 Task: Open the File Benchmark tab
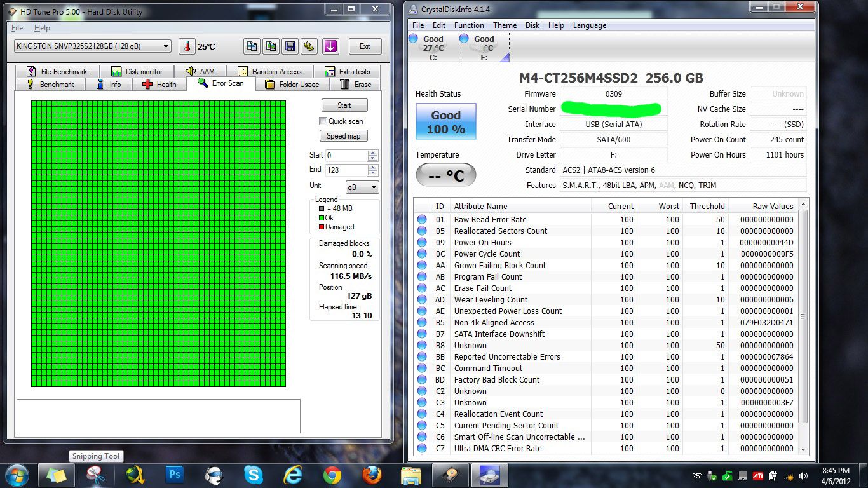tap(57, 72)
